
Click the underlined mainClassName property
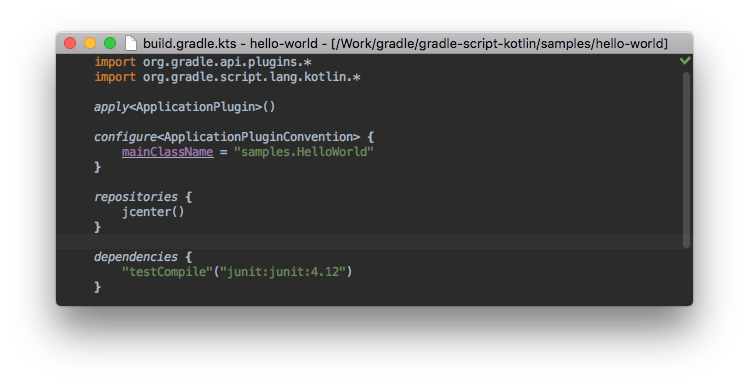click(167, 152)
